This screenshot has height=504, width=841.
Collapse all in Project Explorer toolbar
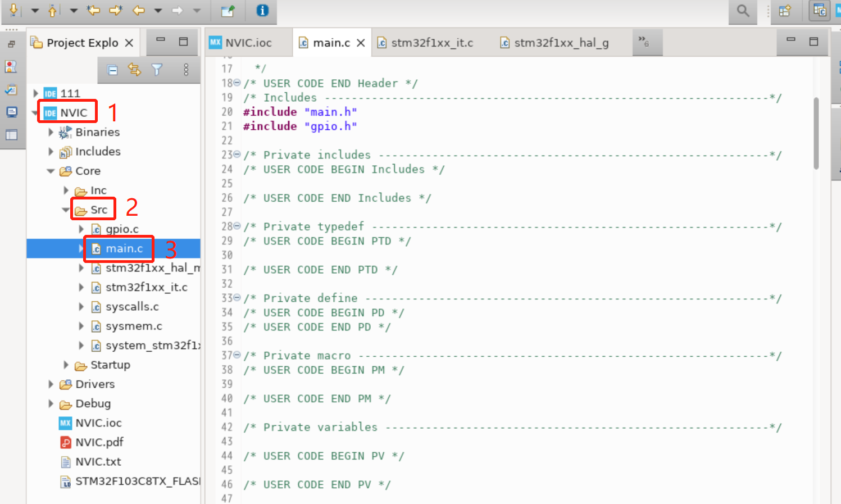click(x=112, y=70)
